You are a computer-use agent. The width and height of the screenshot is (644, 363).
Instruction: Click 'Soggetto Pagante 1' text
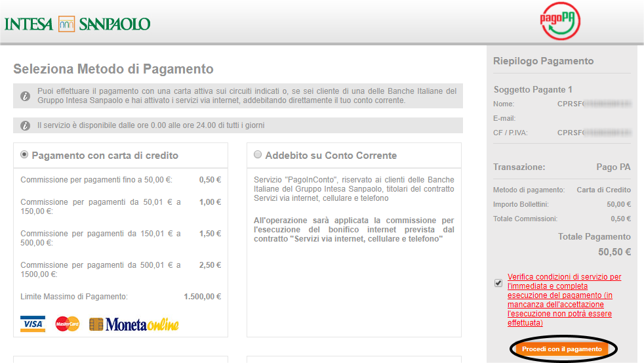coord(533,90)
